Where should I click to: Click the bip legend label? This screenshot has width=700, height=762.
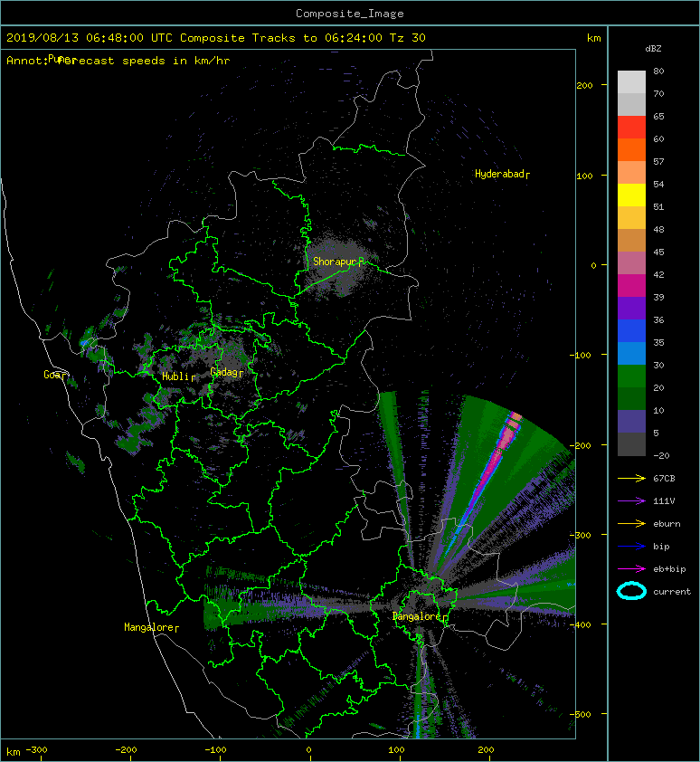click(661, 547)
